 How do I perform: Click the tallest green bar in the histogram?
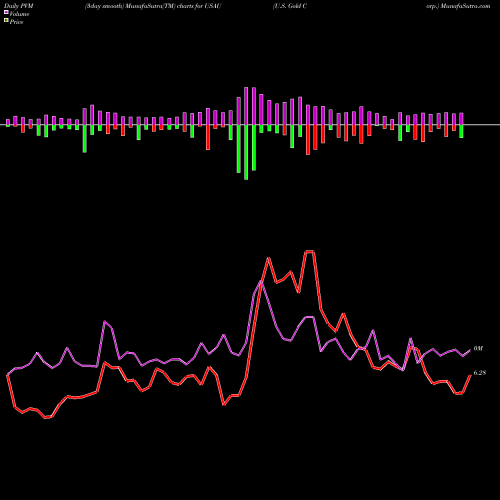pos(246,152)
